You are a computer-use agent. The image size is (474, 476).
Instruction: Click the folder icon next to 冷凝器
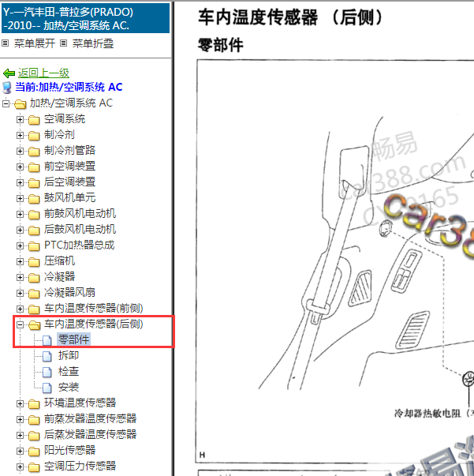point(34,278)
